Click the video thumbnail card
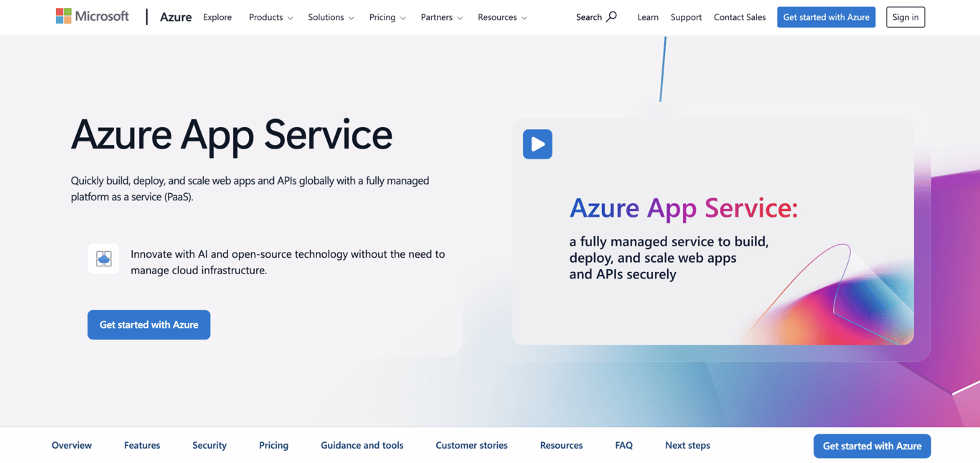The height and width of the screenshot is (463, 980). click(x=712, y=232)
